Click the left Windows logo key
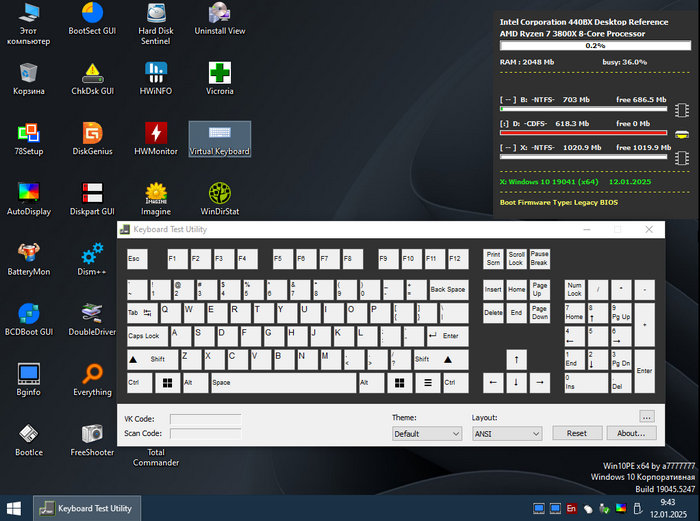The height and width of the screenshot is (521, 700). [x=167, y=383]
